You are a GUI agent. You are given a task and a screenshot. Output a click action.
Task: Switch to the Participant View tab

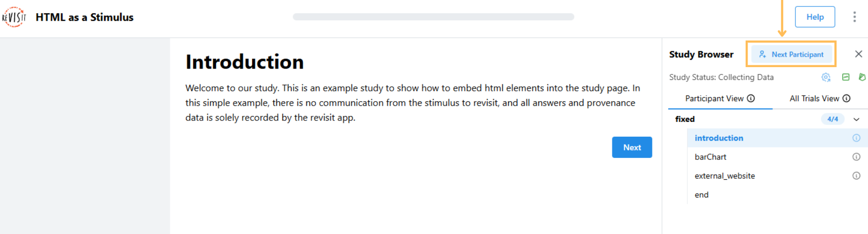[x=714, y=98]
